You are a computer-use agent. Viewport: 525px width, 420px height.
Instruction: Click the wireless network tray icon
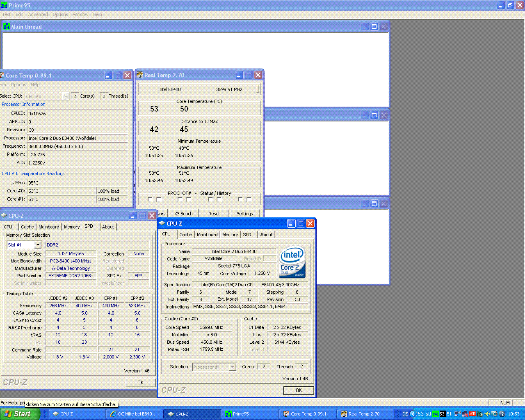(x=457, y=414)
